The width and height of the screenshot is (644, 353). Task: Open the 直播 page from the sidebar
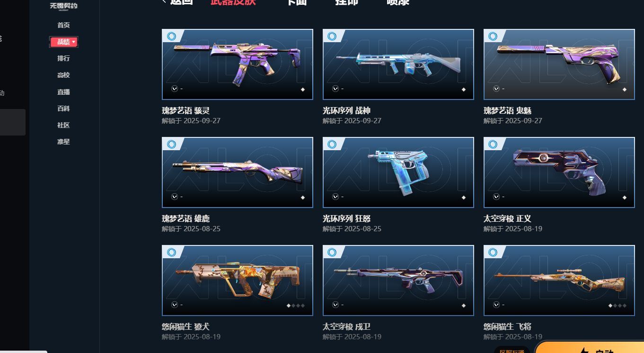point(63,92)
